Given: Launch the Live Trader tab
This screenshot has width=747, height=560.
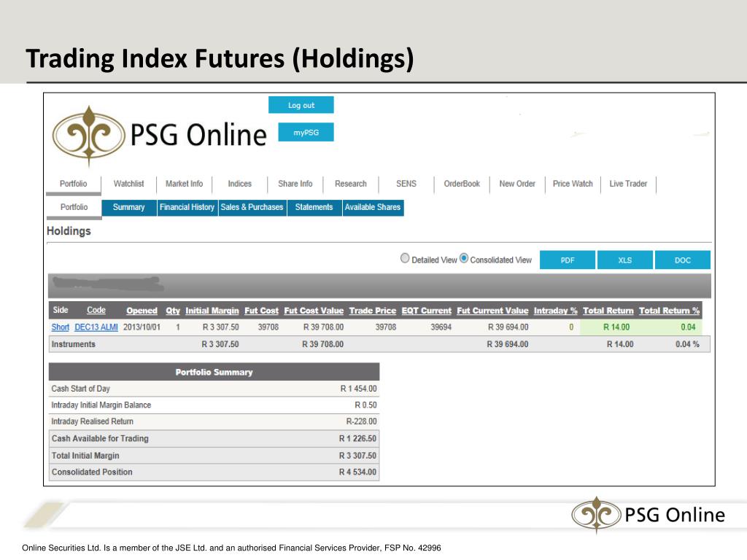Looking at the screenshot, I should [x=628, y=184].
